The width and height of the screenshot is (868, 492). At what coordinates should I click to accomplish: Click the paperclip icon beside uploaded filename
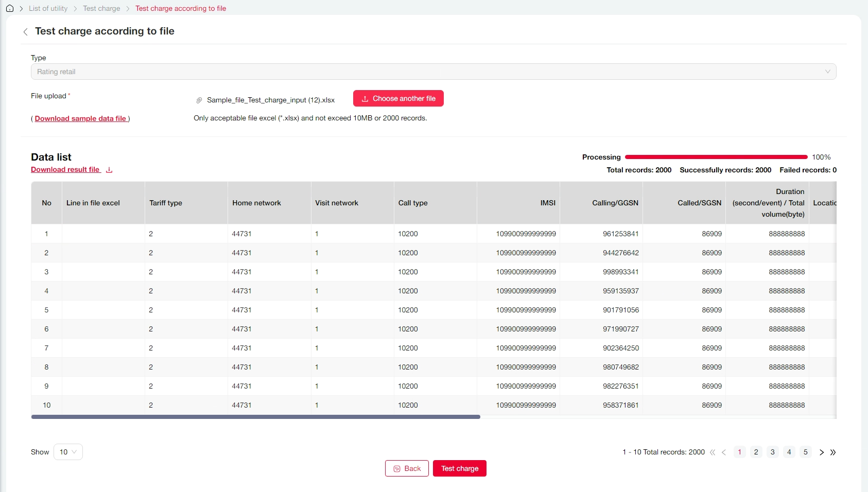(x=199, y=100)
